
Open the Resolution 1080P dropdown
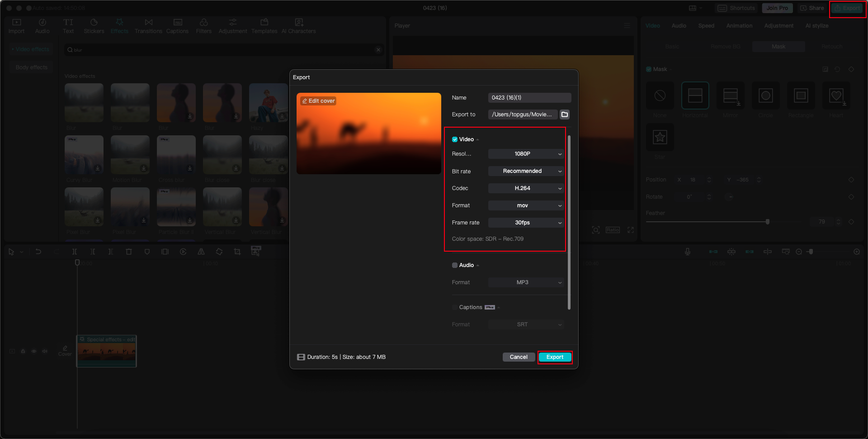coord(526,154)
